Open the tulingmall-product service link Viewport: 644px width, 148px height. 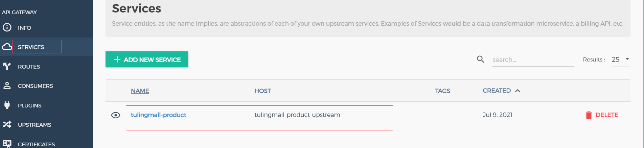159,115
